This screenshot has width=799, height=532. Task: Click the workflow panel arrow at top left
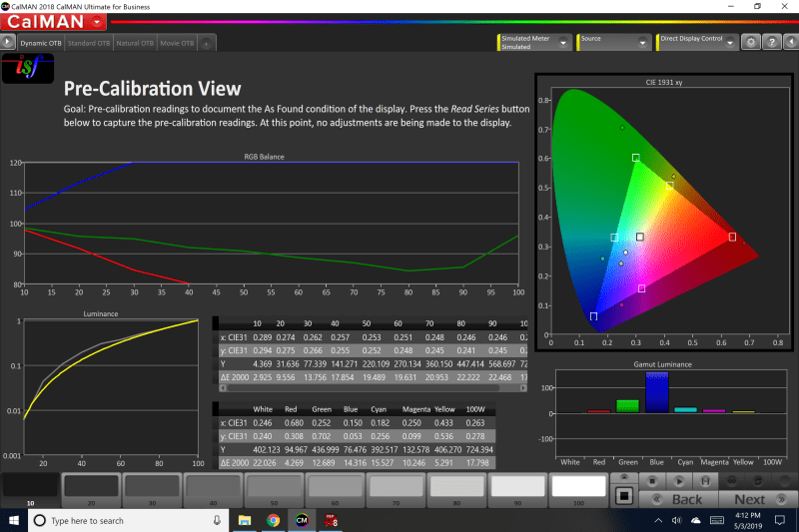[x=7, y=43]
